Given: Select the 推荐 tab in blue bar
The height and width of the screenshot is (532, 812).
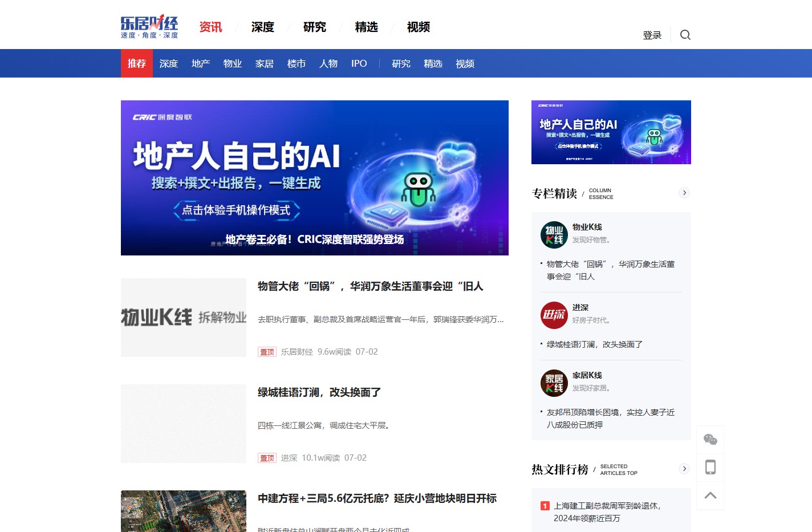Looking at the screenshot, I should (137, 63).
